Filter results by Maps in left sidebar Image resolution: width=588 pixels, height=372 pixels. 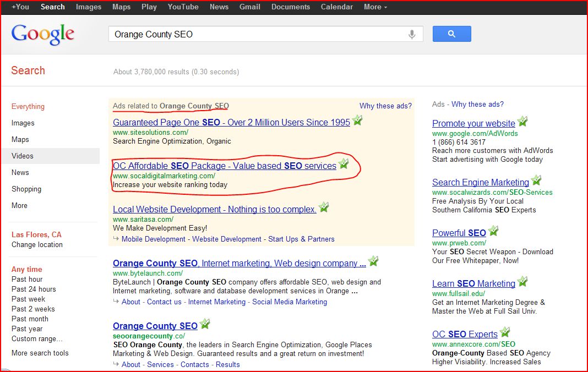(x=20, y=140)
